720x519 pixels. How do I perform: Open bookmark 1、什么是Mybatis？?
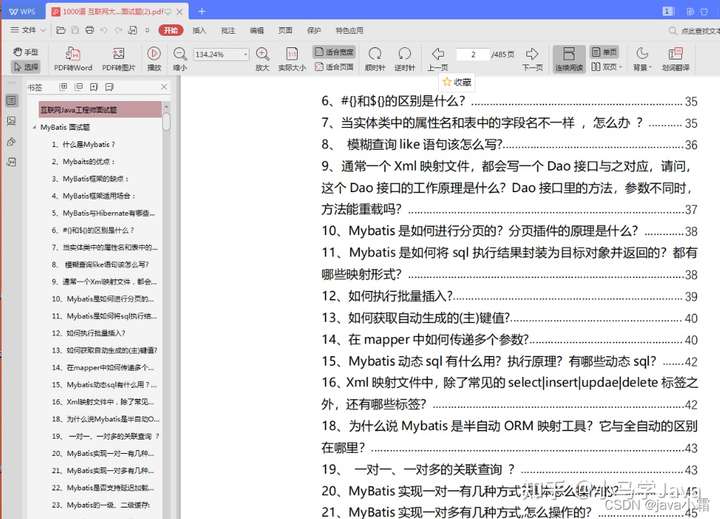(x=83, y=144)
